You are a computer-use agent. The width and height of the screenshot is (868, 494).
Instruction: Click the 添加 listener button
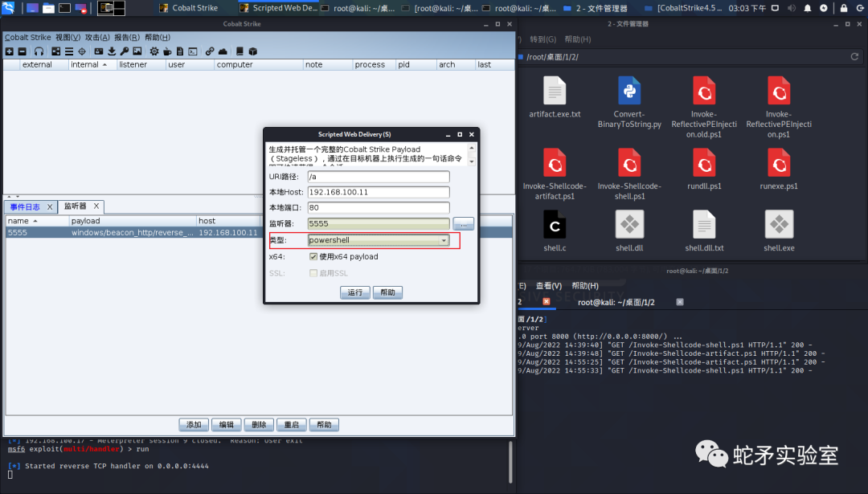tap(194, 425)
